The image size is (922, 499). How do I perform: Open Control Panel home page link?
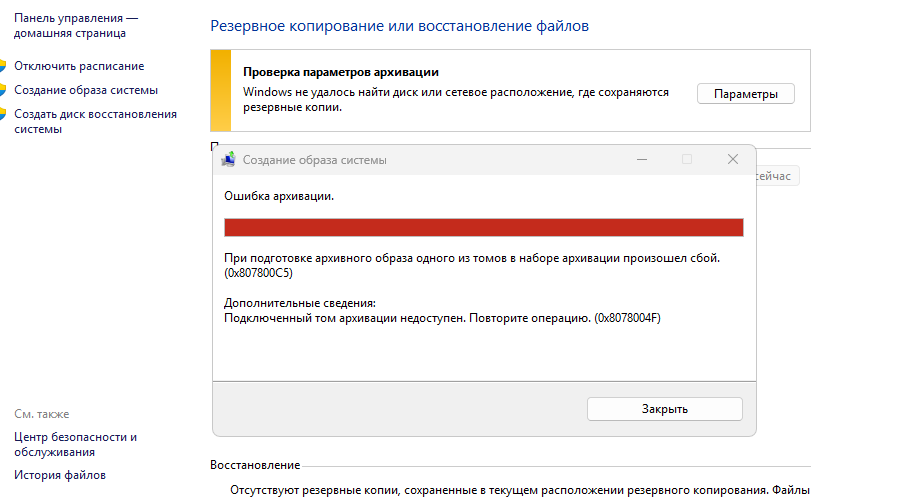click(76, 26)
